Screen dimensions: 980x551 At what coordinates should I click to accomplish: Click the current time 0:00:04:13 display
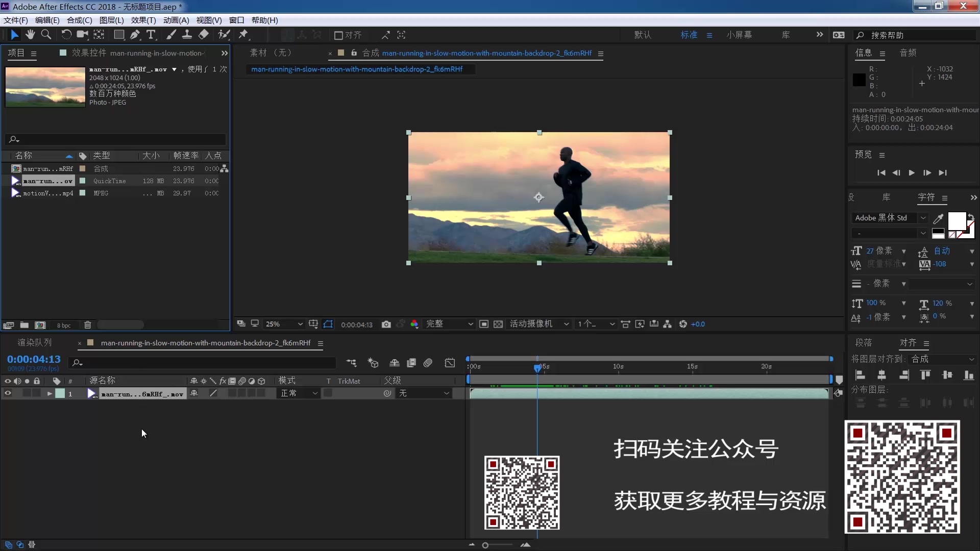pyautogui.click(x=34, y=359)
